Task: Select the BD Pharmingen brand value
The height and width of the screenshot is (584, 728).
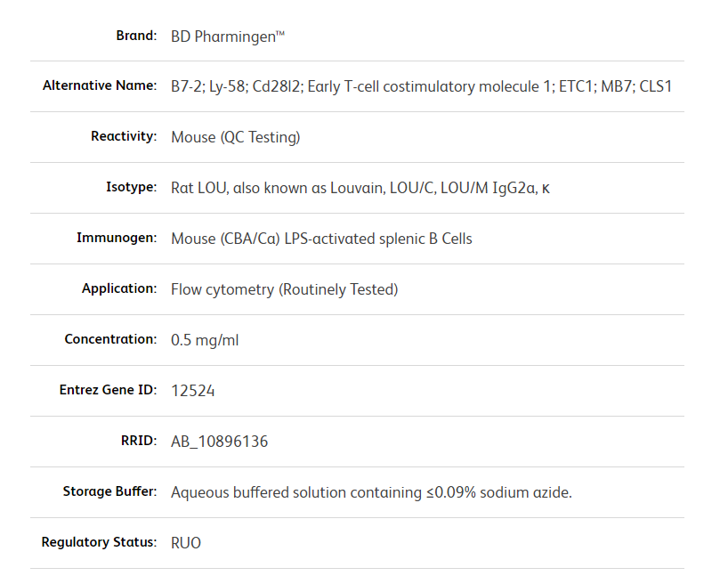Action: [x=228, y=36]
